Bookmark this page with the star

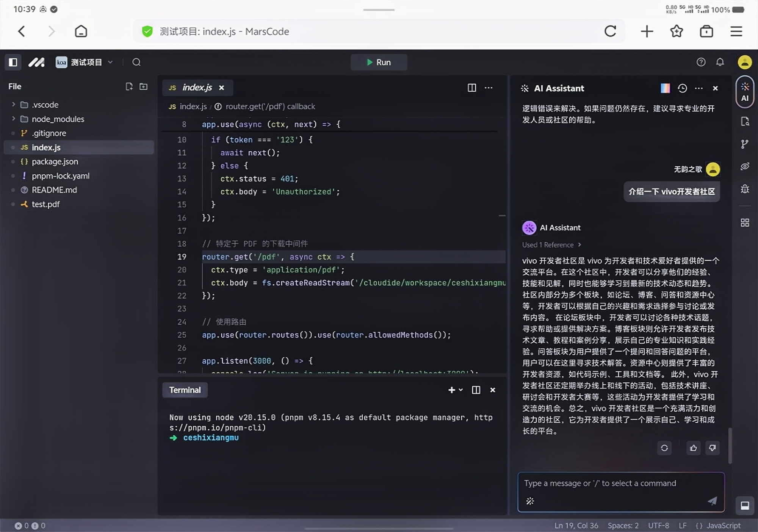coord(677,31)
